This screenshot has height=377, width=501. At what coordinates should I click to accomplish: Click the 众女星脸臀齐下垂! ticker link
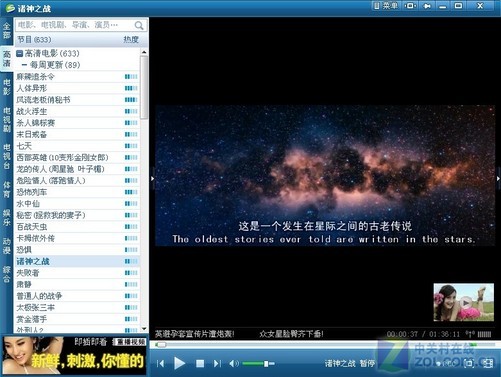(291, 334)
